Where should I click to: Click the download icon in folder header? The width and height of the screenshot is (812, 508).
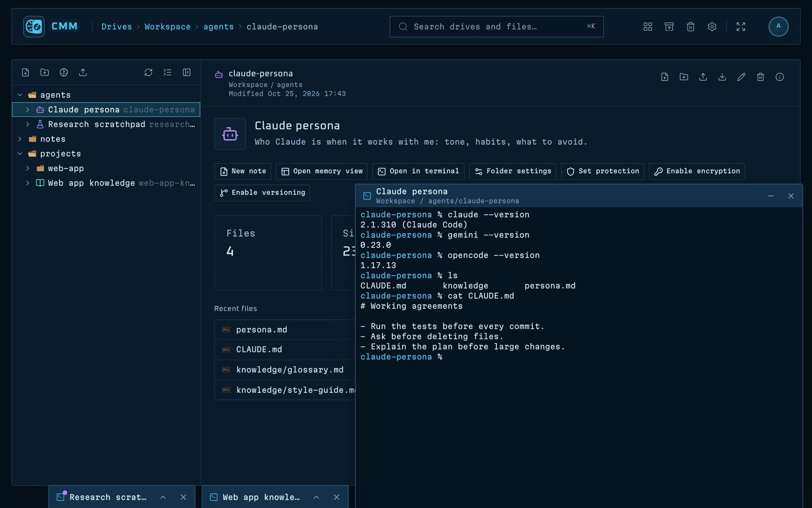coord(722,77)
